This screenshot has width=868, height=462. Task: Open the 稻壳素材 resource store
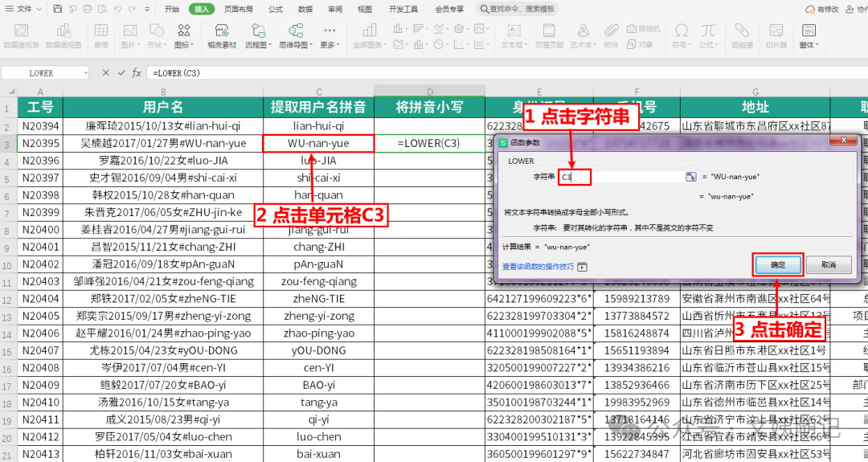(x=222, y=36)
